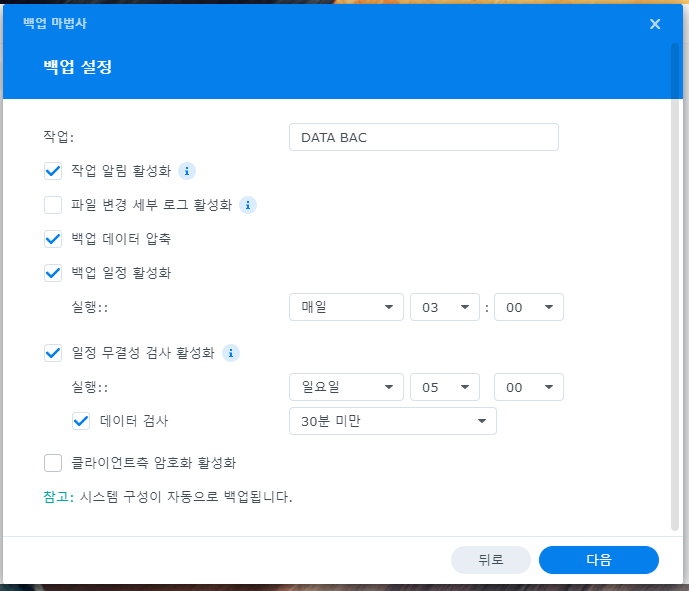The height and width of the screenshot is (591, 689).
Task: Open the 일요일 integrity check day dropdown
Action: tap(346, 387)
